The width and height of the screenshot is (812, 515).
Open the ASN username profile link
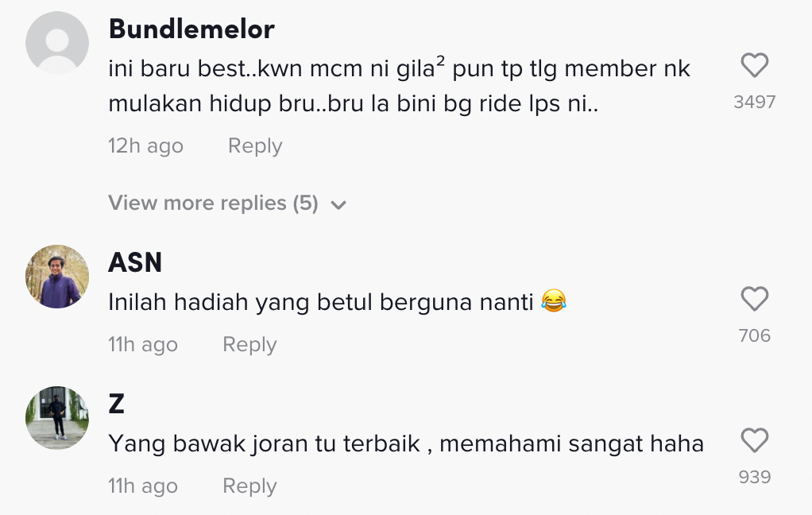[x=135, y=262]
